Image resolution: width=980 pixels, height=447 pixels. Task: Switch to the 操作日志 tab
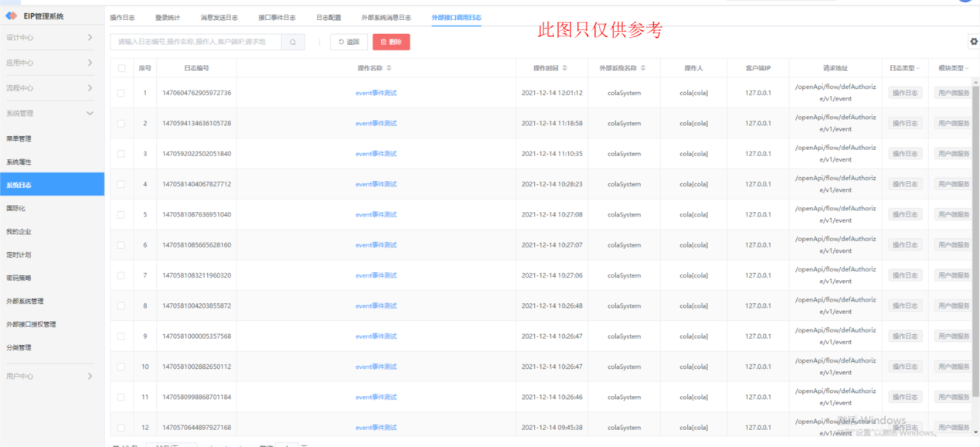[x=122, y=17]
